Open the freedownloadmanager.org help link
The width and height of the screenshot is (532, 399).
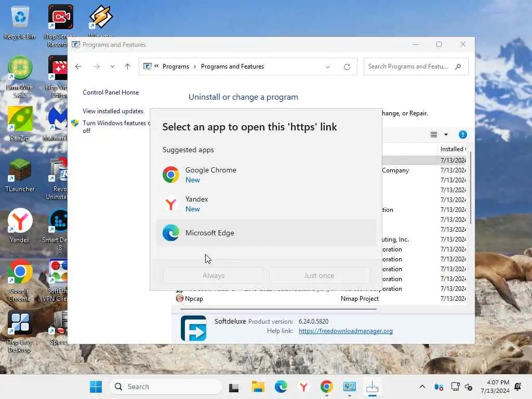(345, 331)
